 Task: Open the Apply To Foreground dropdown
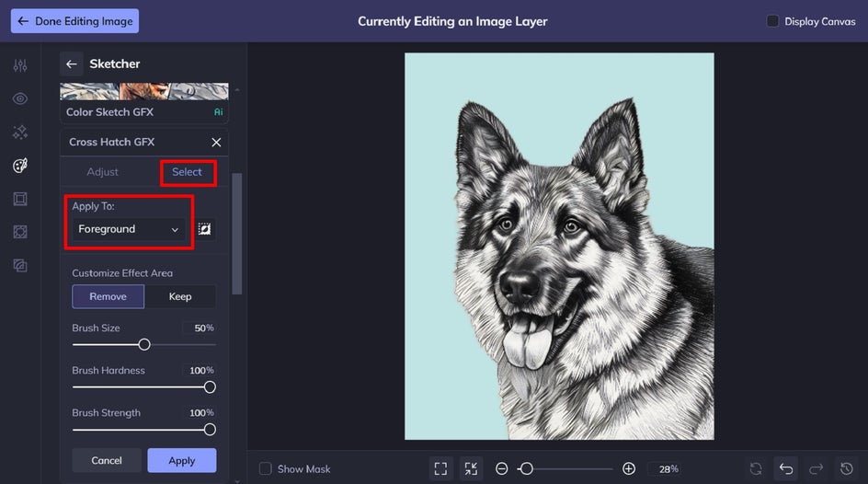pos(129,229)
